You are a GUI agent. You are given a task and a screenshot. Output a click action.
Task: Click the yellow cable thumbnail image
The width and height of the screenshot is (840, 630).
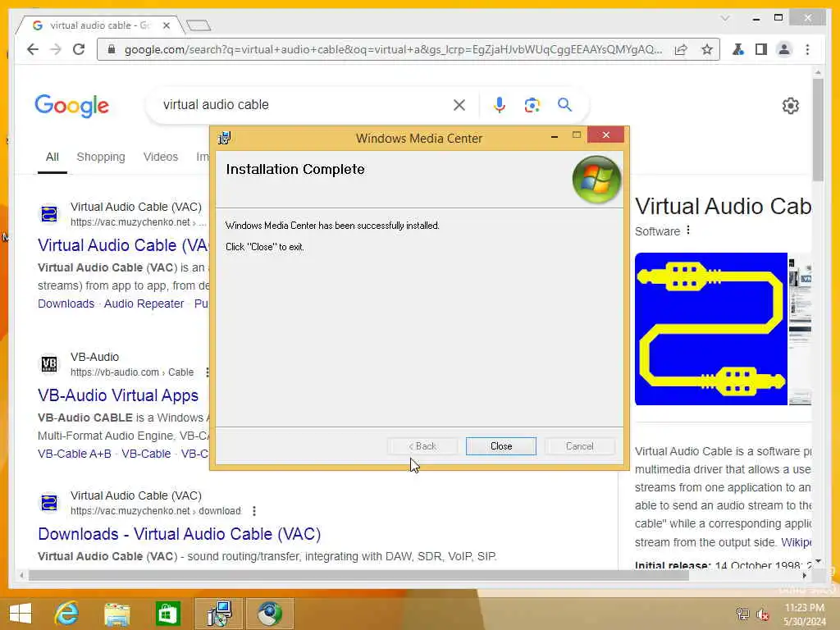pyautogui.click(x=711, y=329)
